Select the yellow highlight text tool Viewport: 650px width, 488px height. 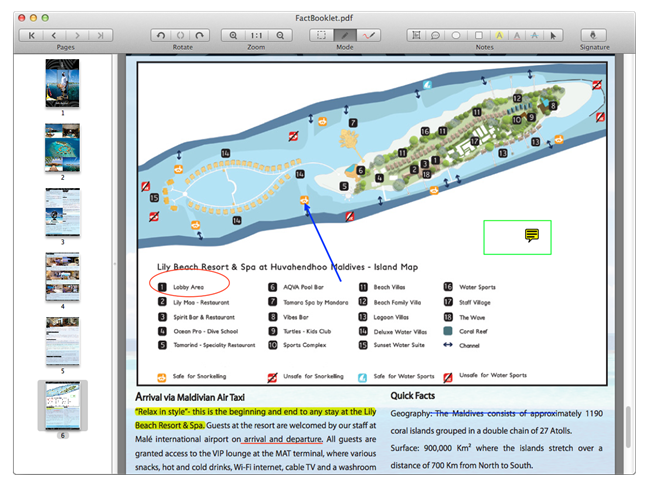(500, 36)
